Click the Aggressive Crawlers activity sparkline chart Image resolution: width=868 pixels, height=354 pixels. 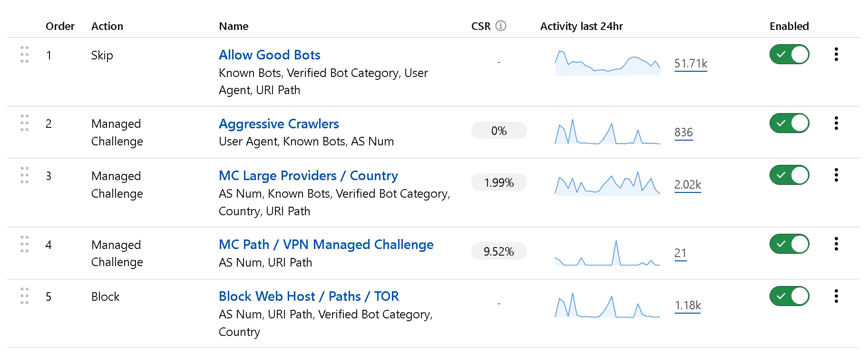[x=607, y=132]
